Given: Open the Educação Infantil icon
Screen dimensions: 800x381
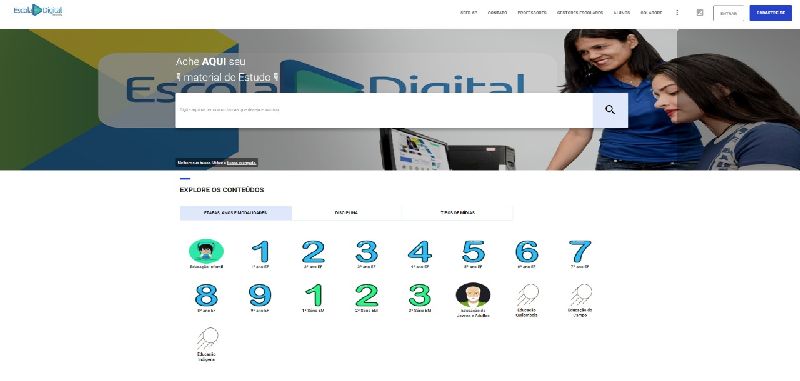Looking at the screenshot, I should [x=206, y=251].
